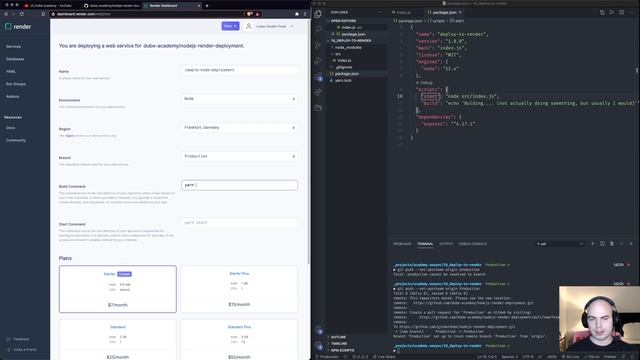Click the Build Command input field

tap(240, 185)
